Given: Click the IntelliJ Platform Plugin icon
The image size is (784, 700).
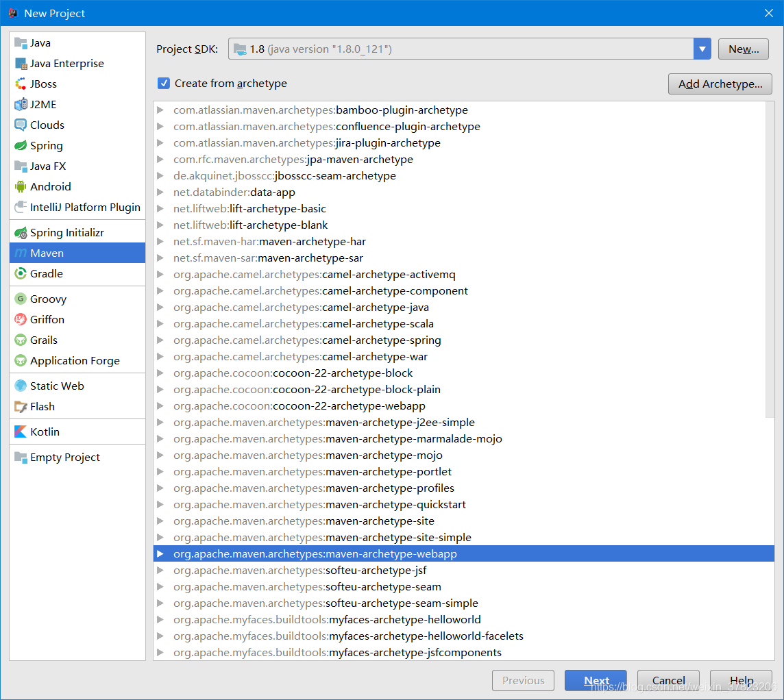Looking at the screenshot, I should (21, 207).
